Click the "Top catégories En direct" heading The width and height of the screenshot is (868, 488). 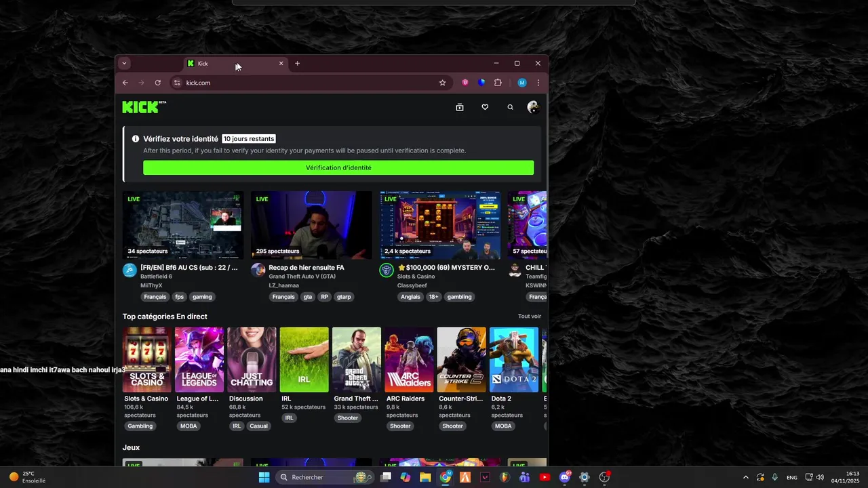[x=165, y=317]
